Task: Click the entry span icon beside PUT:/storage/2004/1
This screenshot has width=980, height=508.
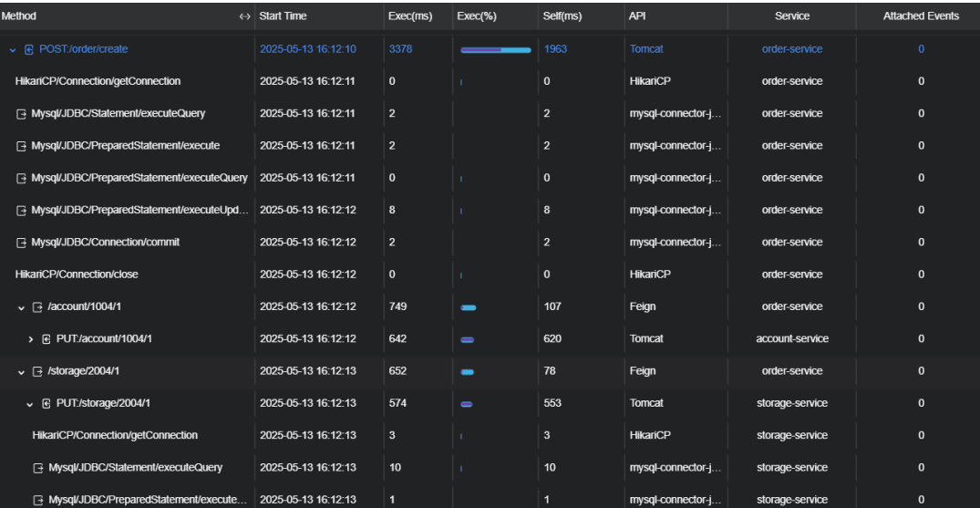Action: click(x=46, y=403)
